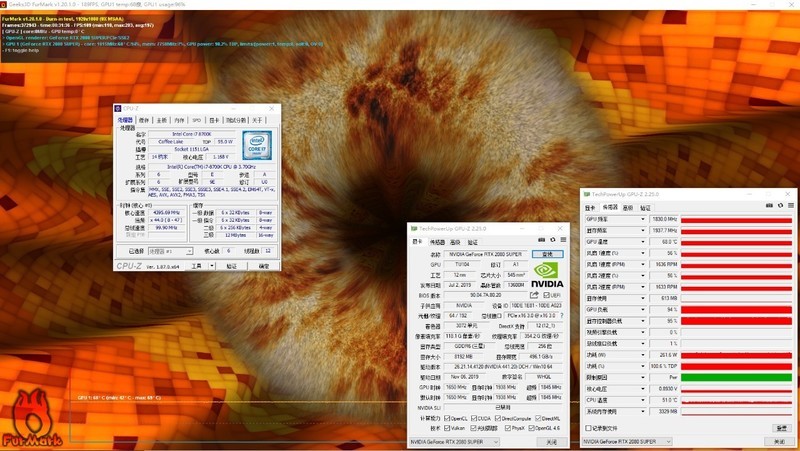Toggle the OpenCL checkbox

pyautogui.click(x=448, y=418)
